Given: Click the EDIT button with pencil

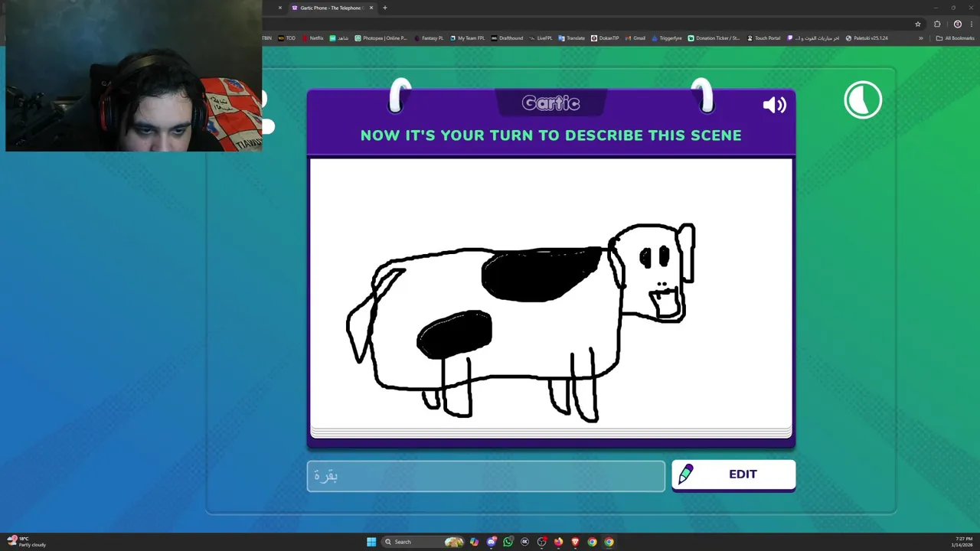Looking at the screenshot, I should click(733, 474).
